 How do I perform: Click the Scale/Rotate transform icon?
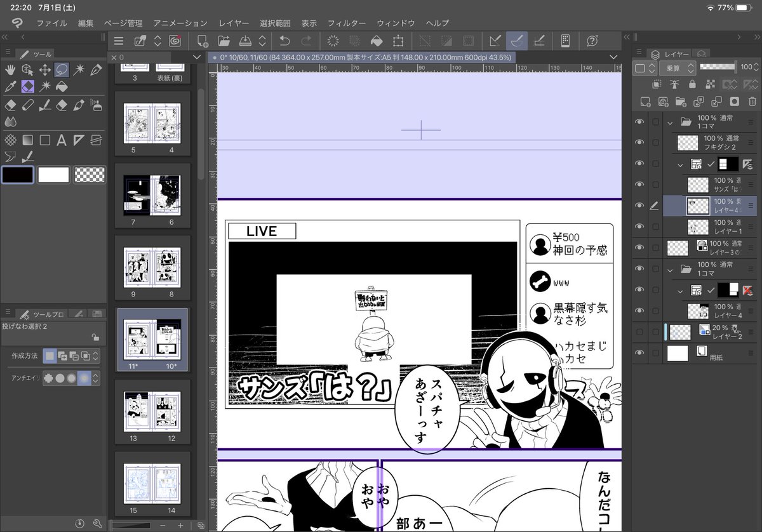tap(398, 41)
